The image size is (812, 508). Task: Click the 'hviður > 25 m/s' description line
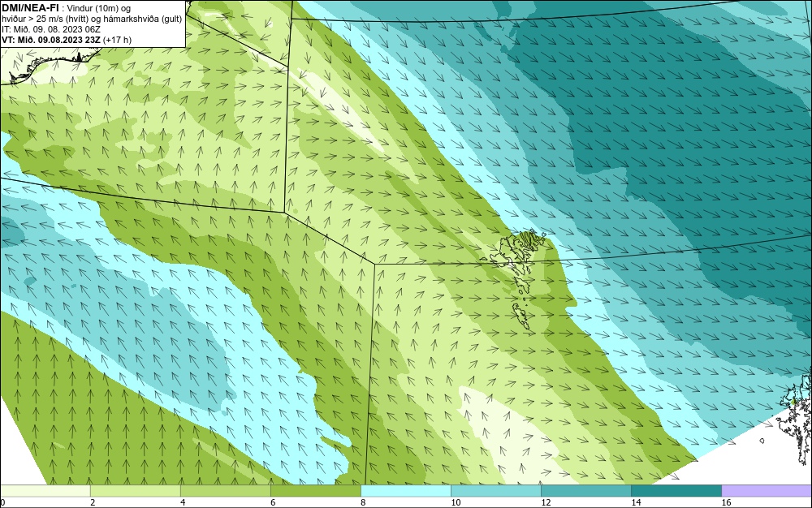tap(92, 19)
